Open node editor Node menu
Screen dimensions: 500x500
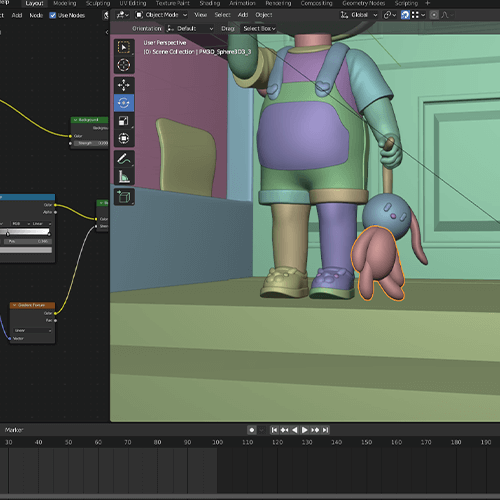tap(36, 15)
